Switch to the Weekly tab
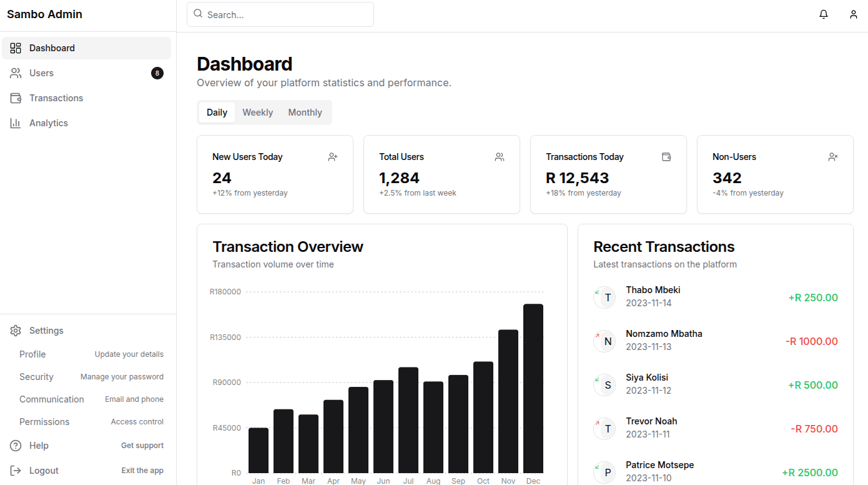Viewport: 868px width, 485px height. (257, 112)
